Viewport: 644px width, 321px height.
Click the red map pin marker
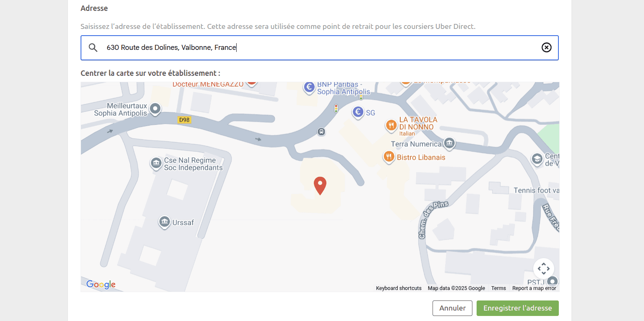point(320,186)
